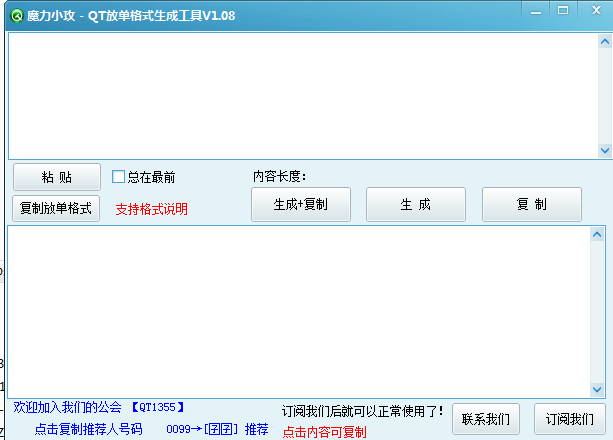The height and width of the screenshot is (440, 613).
Task: Click the upper text area scroll-down arrow
Action: [x=605, y=150]
